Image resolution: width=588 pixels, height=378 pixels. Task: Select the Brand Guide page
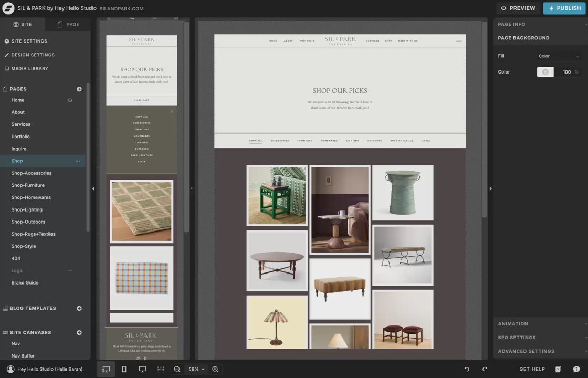(25, 283)
